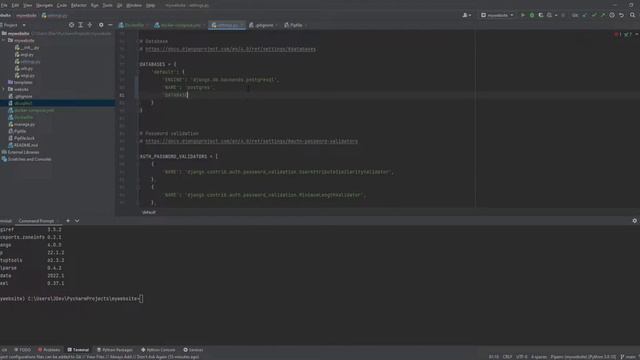Click the terminal command prompt line

click(71, 299)
